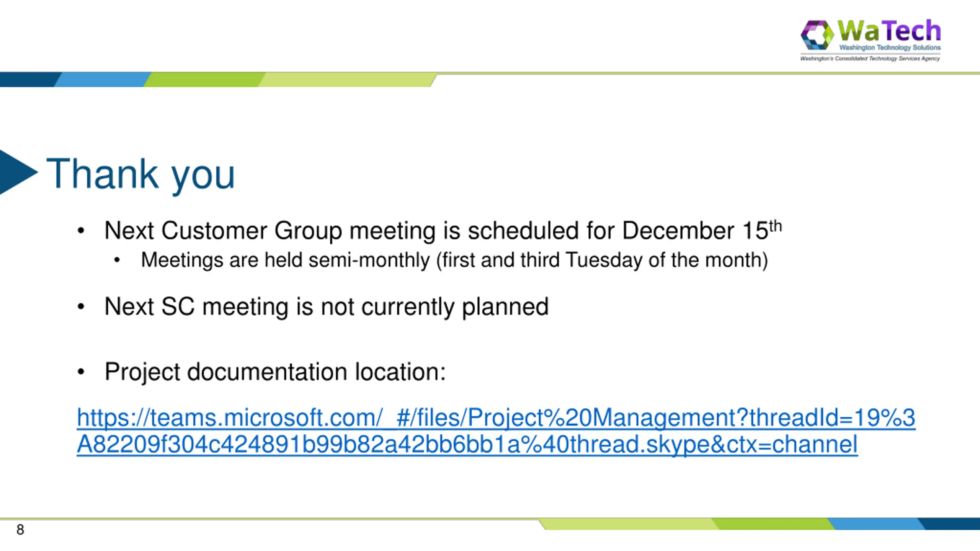Click the light blue footer bar segment
Screen dimensions: 980x551
[877, 524]
